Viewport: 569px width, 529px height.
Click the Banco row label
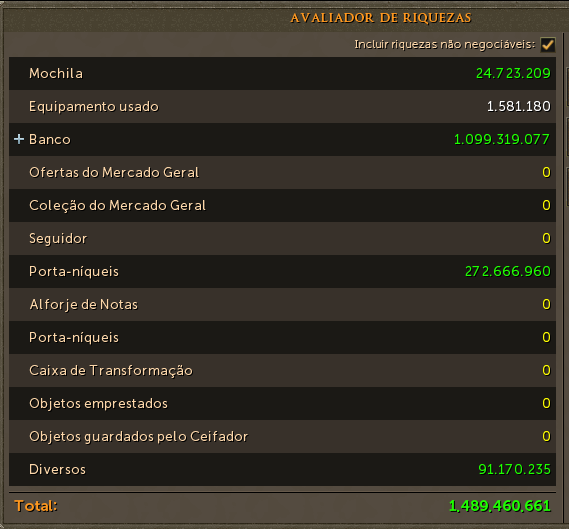click(x=50, y=139)
